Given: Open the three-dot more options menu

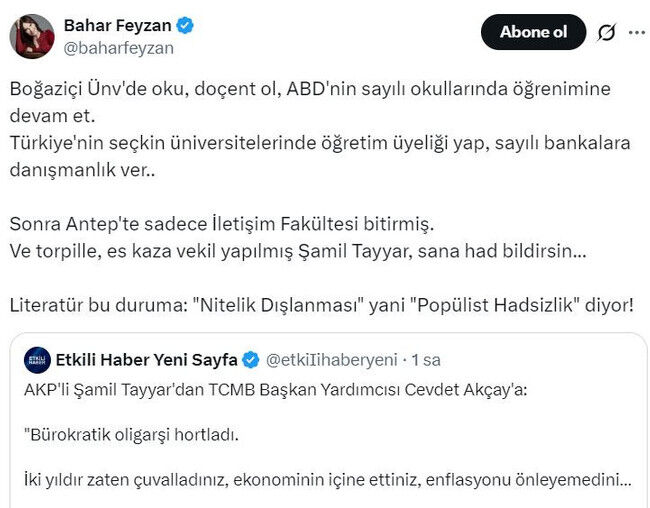Looking at the screenshot, I should coord(636,32).
